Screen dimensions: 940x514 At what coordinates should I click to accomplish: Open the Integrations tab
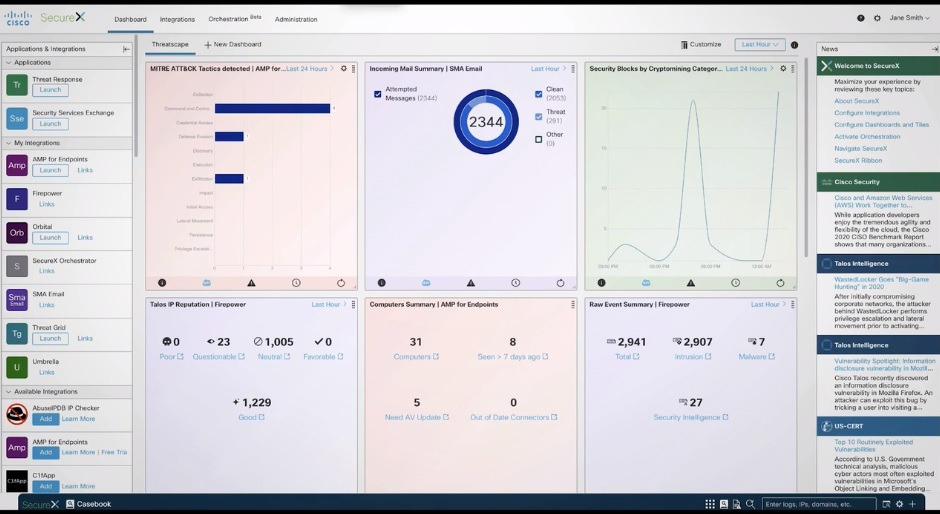pyautogui.click(x=177, y=19)
